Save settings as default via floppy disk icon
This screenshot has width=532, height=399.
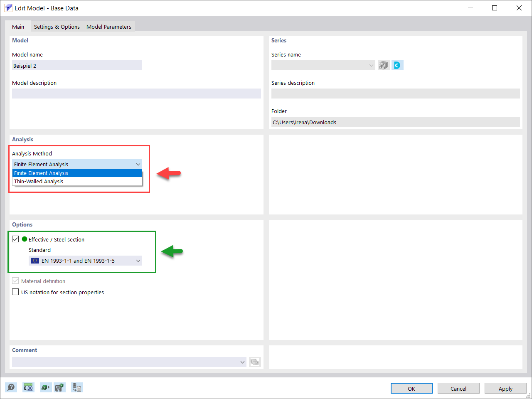59,387
